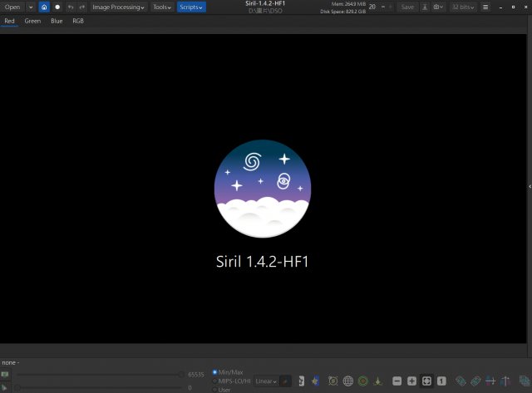Viewport: 532px width, 393px height.
Task: Click the histogram icon beside the upper slider
Action: [5, 375]
